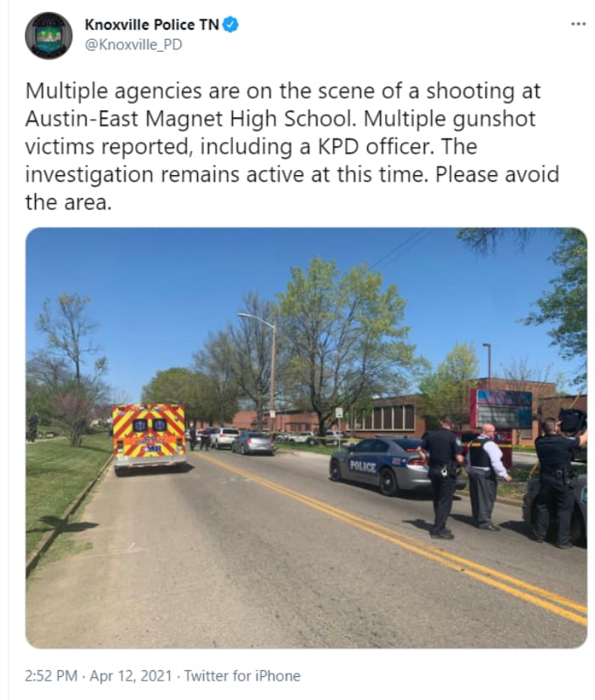Click the blue verified checkmark badge
The image size is (595, 700).
tap(230, 25)
